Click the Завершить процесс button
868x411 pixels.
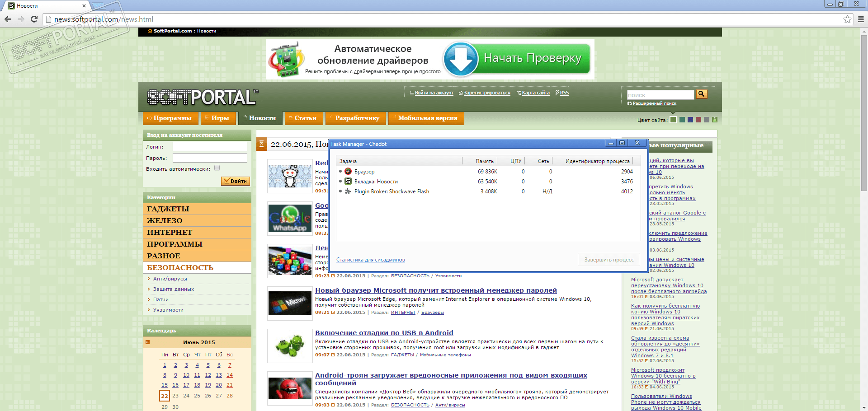609,260
